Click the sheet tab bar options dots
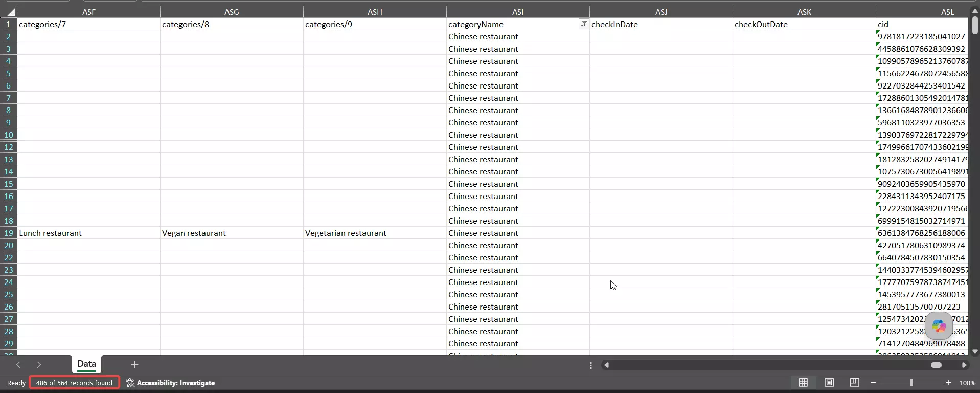The height and width of the screenshot is (393, 980). [591, 365]
